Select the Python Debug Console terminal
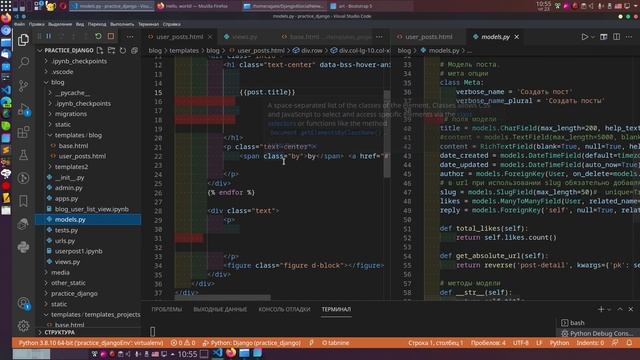The image size is (640, 360). coord(596,333)
